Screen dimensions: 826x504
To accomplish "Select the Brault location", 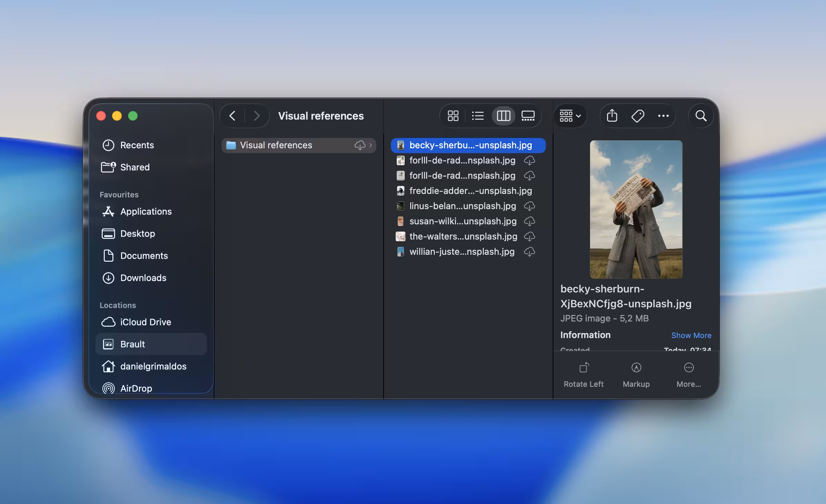I will (x=151, y=344).
